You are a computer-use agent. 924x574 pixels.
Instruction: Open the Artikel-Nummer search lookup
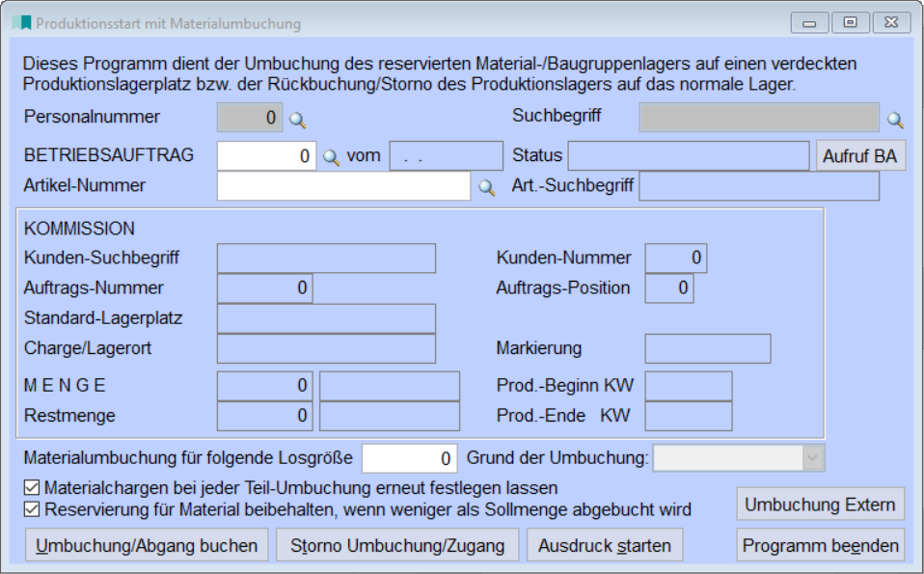coord(487,183)
